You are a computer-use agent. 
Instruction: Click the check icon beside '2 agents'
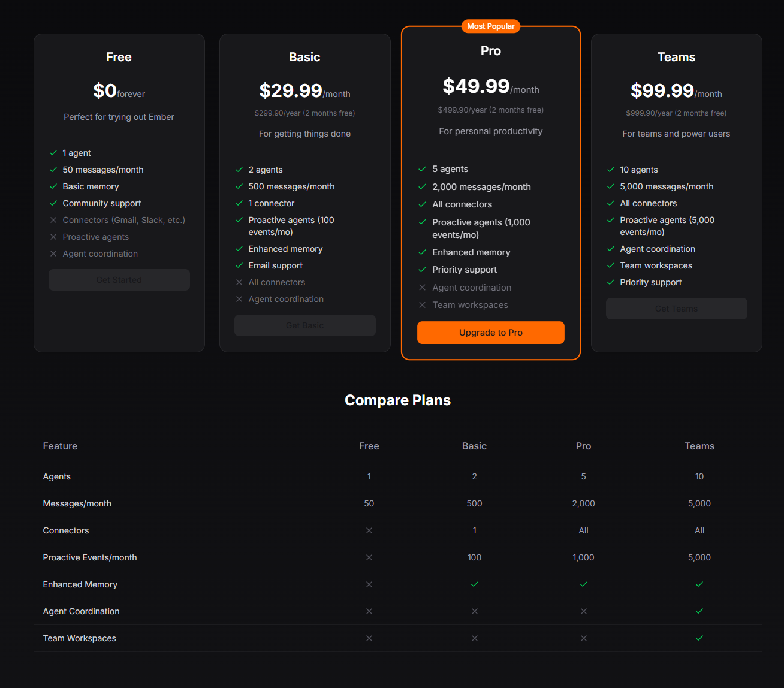pyautogui.click(x=239, y=170)
